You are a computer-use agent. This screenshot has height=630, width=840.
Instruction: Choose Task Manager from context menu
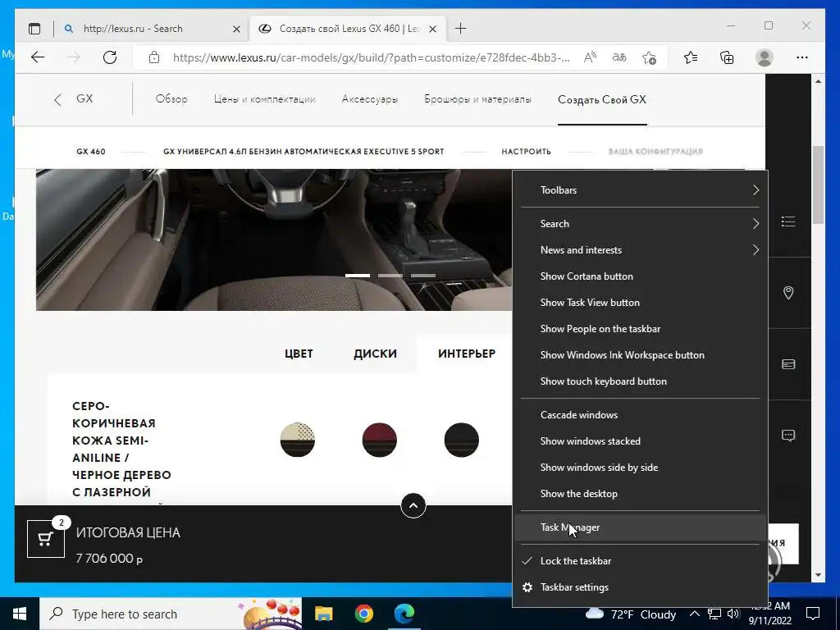tap(640, 527)
